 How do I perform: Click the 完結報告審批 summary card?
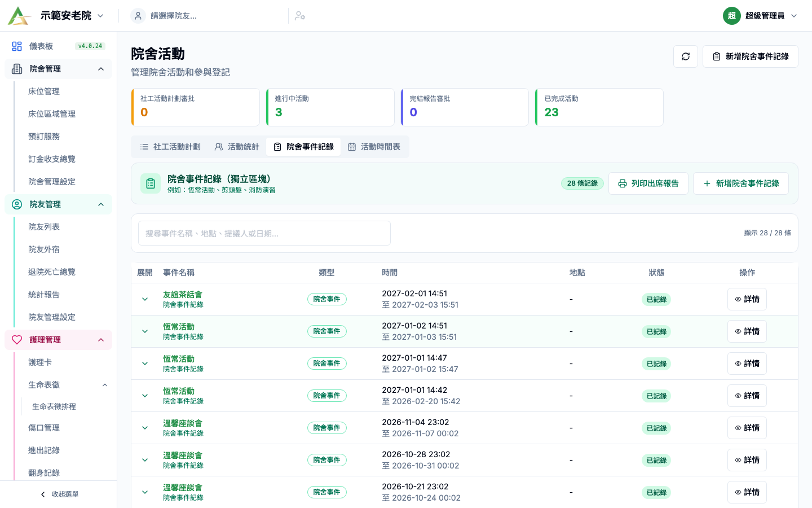465,107
